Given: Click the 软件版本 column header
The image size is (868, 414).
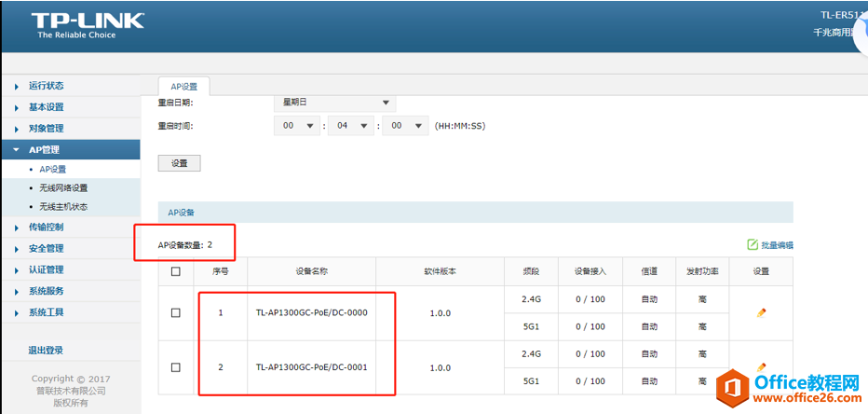Looking at the screenshot, I should pos(441,271).
